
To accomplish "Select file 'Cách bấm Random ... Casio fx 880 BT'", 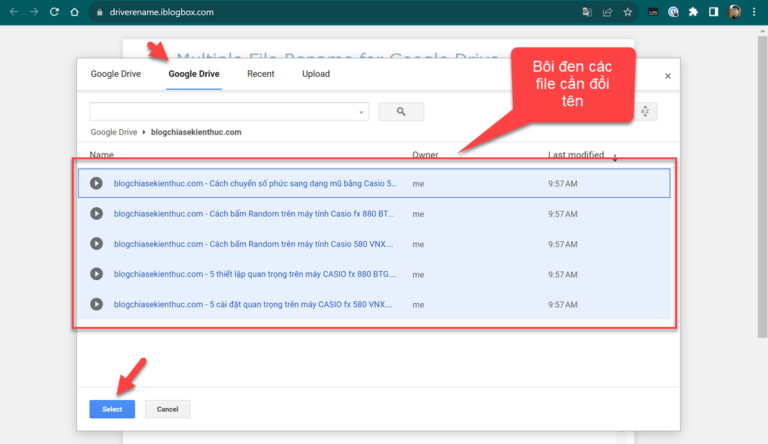I will (374, 214).
